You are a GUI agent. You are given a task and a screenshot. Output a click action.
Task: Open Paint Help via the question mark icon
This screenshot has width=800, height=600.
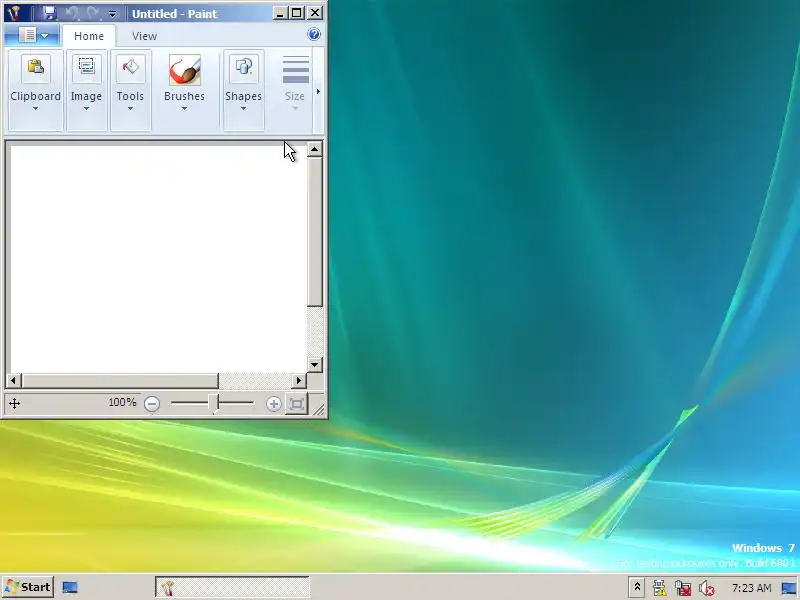[314, 34]
